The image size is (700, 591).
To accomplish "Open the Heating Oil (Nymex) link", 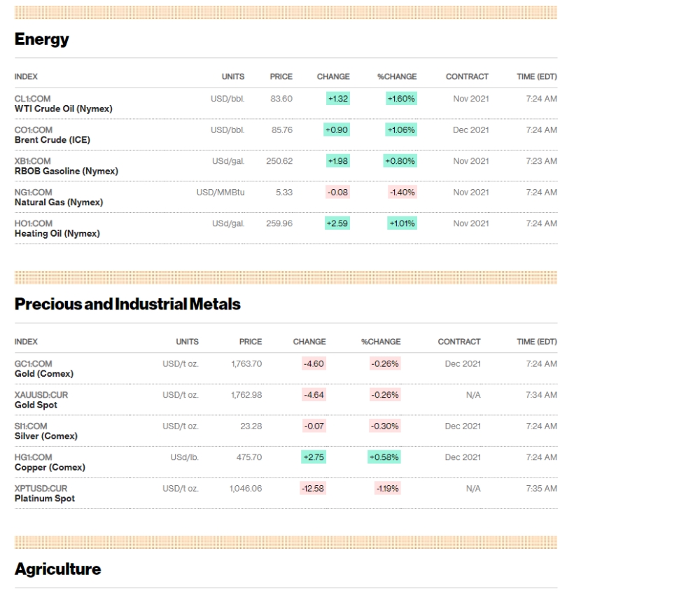I will point(57,234).
